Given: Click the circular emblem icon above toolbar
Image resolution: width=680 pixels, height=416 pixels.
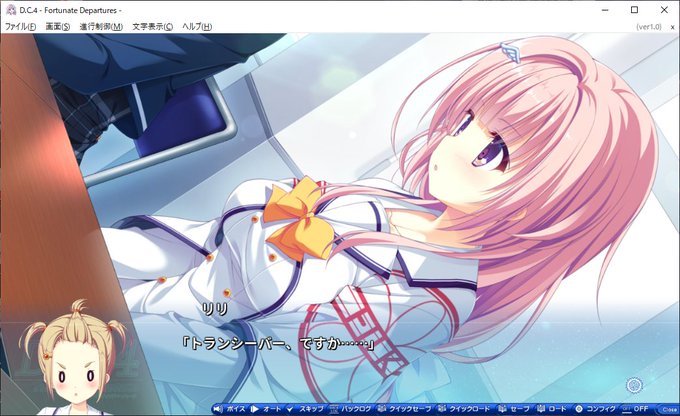Looking at the screenshot, I should pos(634,385).
